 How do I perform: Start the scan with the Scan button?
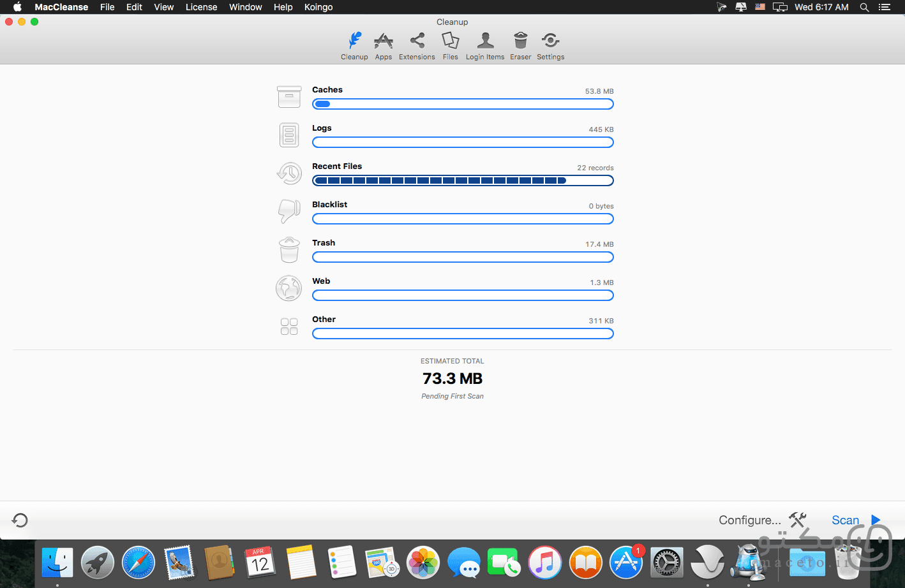coord(846,520)
